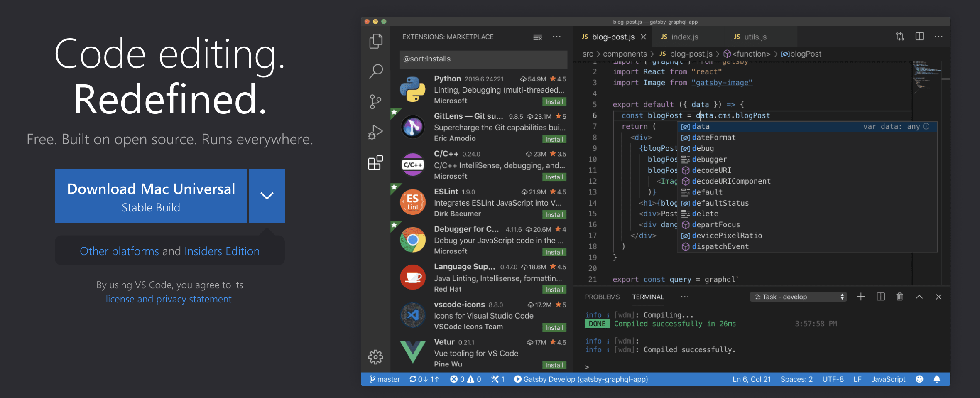
Task: Switch to PROBLEMS panel tab
Action: (602, 297)
